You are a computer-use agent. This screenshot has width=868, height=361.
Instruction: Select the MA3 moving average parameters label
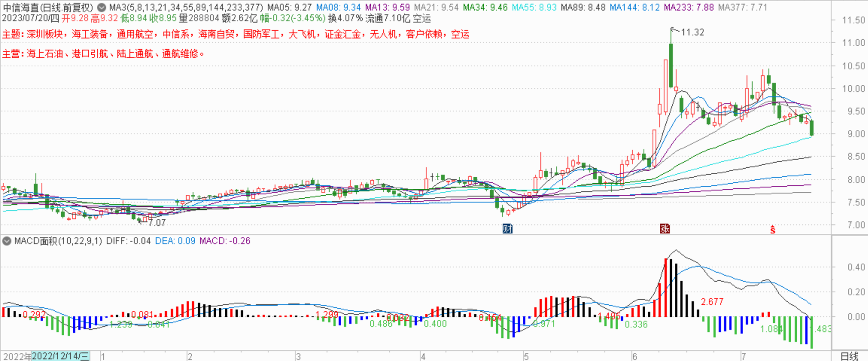click(x=186, y=8)
